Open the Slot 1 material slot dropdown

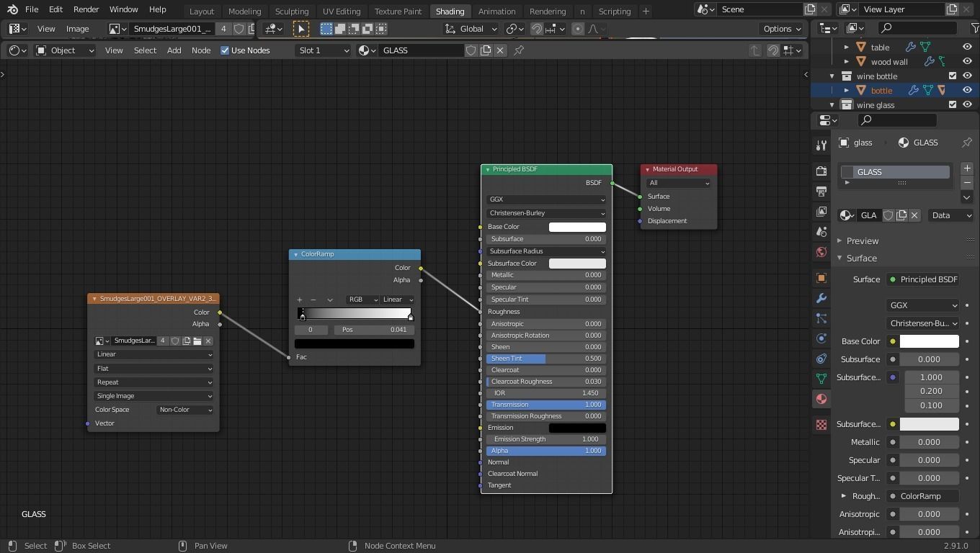tap(323, 50)
